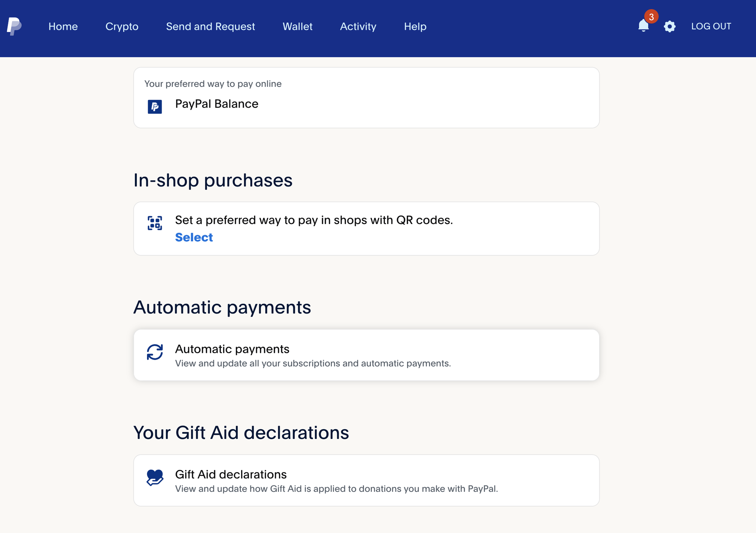Click the QR code scanner icon
756x533 pixels.
tap(155, 223)
